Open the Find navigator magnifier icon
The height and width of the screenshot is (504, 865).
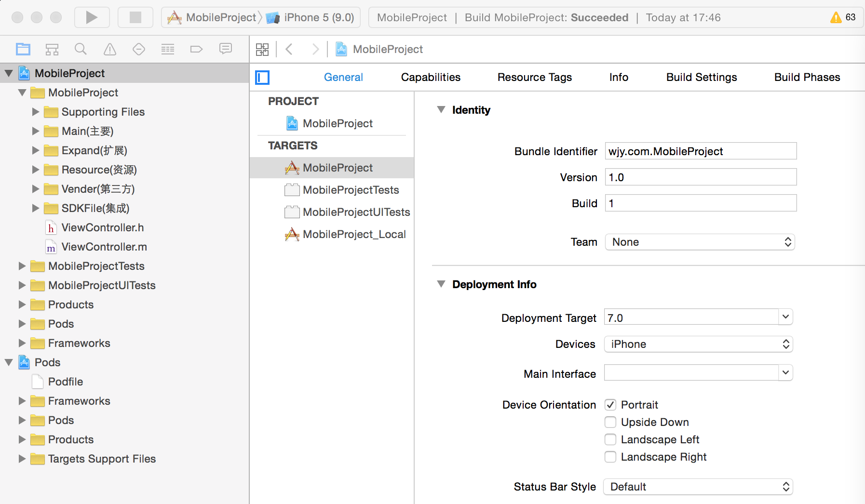click(81, 49)
